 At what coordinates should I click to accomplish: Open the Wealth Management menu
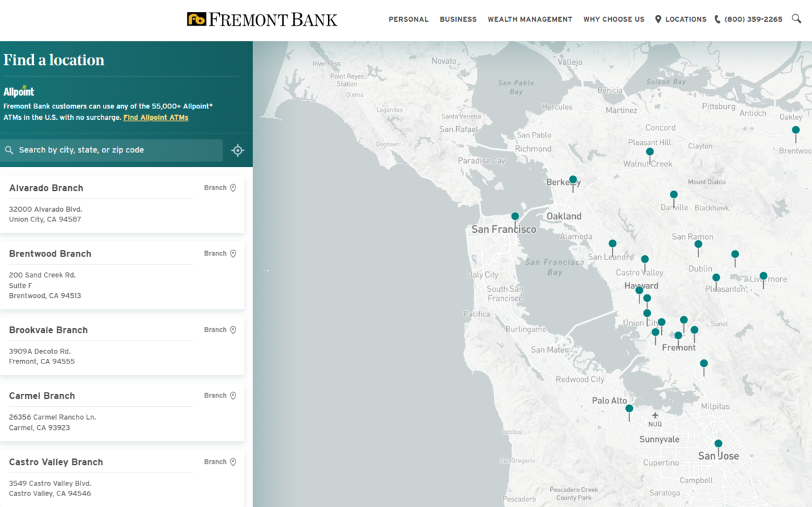530,20
